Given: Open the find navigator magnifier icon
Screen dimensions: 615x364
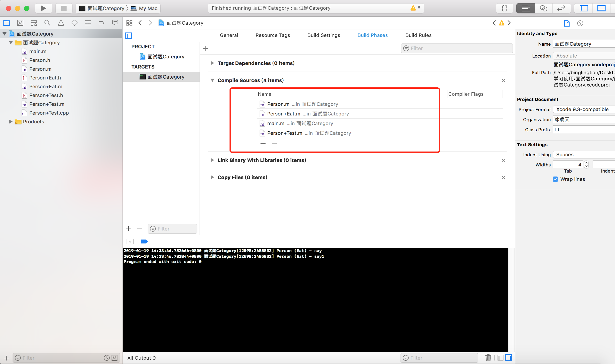Looking at the screenshot, I should tap(47, 23).
